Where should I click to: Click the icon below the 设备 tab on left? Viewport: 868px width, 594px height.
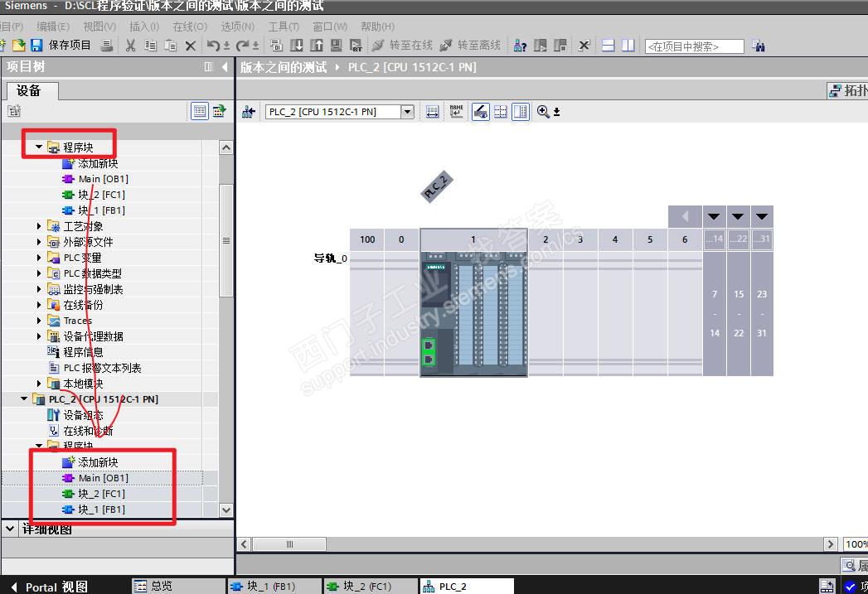pos(14,111)
